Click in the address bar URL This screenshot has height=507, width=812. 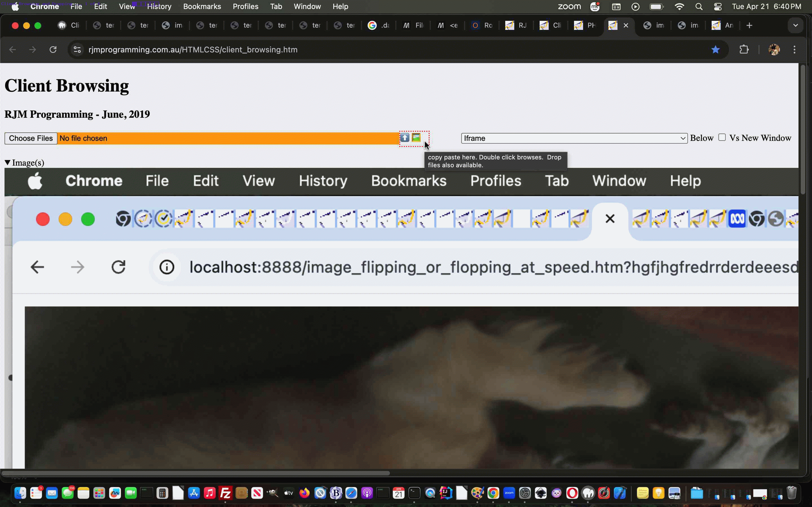193,50
